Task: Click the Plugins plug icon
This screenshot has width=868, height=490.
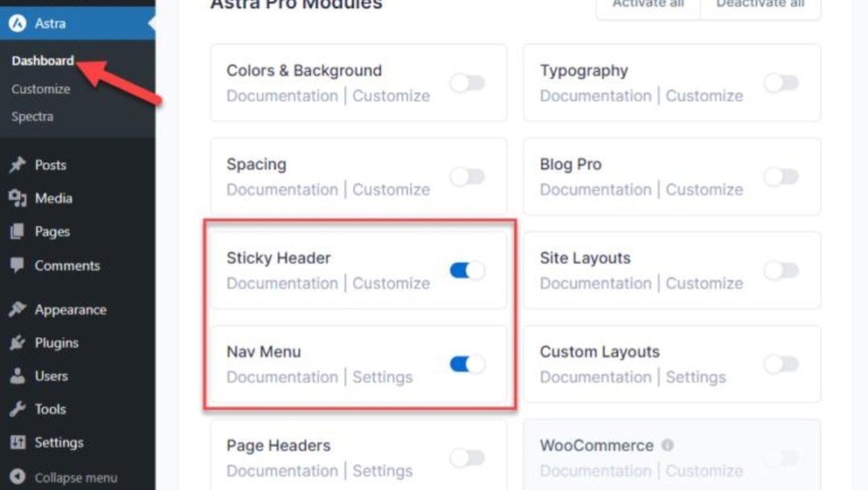Action: tap(18, 343)
